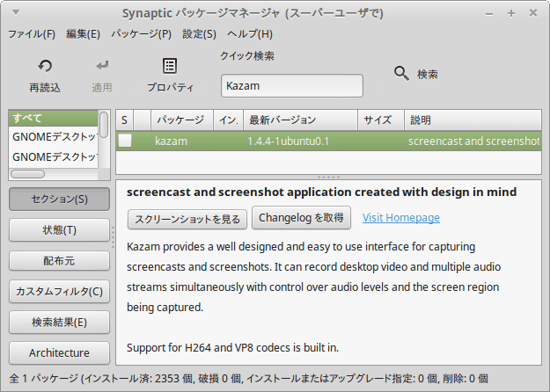The image size is (550, 392).
Task: Click the 'Support for H264 and VP8 codecs' line
Action: click(232, 347)
